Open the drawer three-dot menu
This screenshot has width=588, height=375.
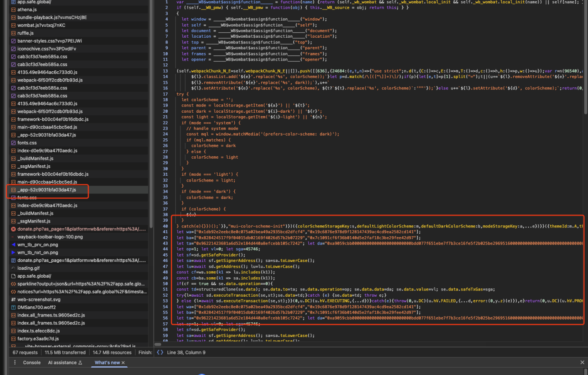[x=15, y=363]
